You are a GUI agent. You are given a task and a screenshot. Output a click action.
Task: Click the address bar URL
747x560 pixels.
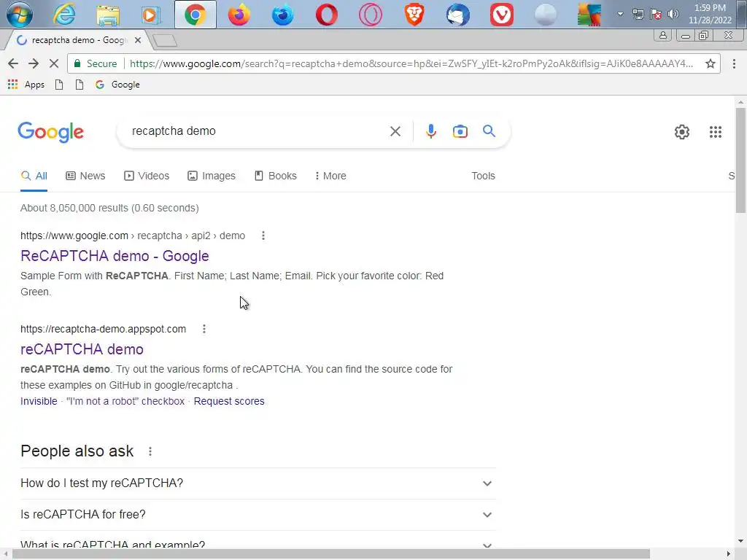click(411, 63)
